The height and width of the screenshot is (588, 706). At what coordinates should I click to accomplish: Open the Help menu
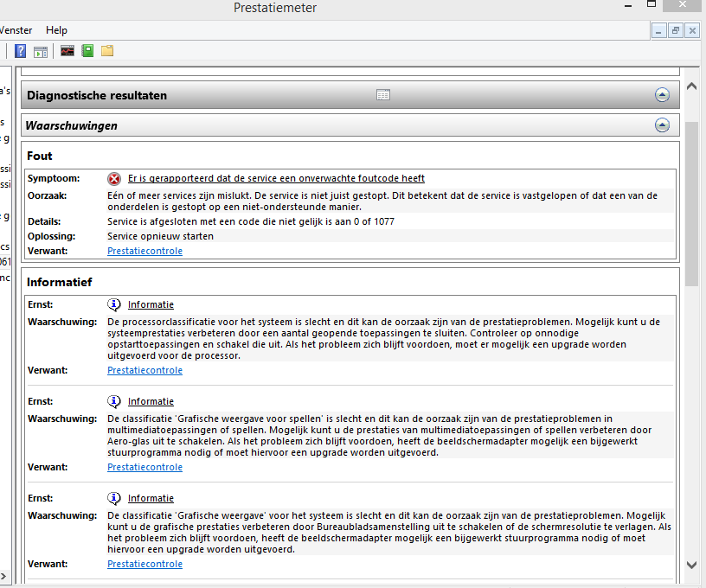pyautogui.click(x=57, y=30)
